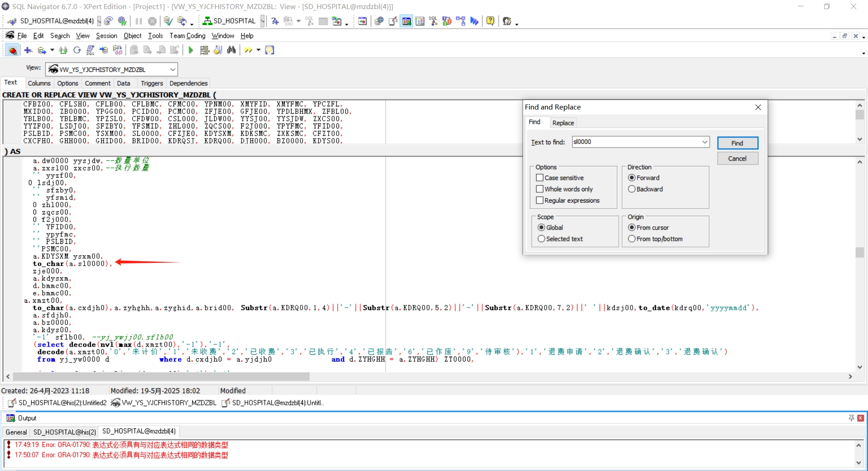Click the binoculars Find icon in toolbar

point(231,50)
